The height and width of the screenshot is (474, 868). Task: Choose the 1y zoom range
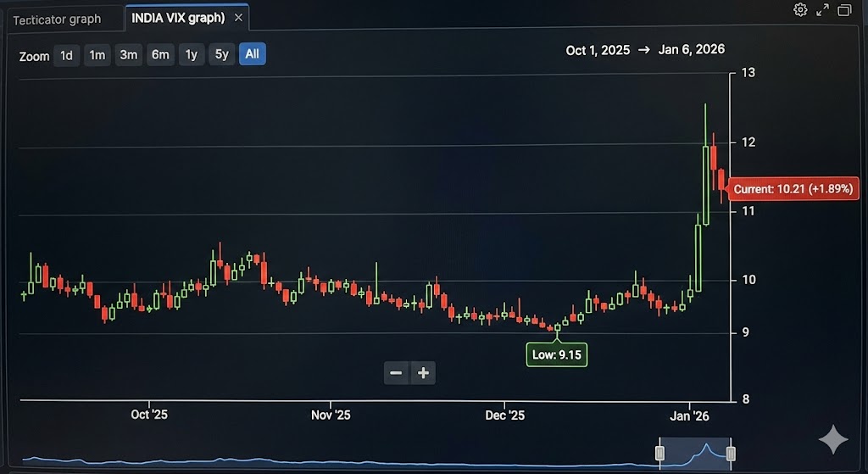click(x=192, y=55)
